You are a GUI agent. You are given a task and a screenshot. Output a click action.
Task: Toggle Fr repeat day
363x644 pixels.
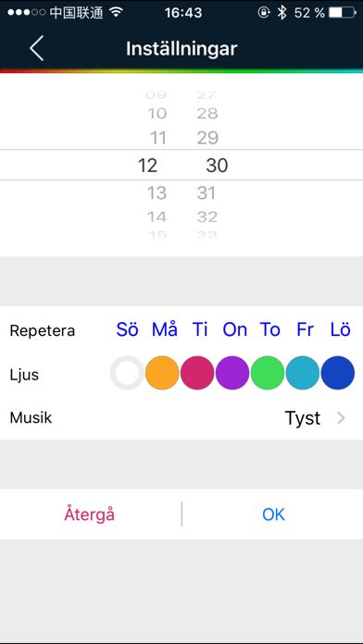[x=305, y=329]
